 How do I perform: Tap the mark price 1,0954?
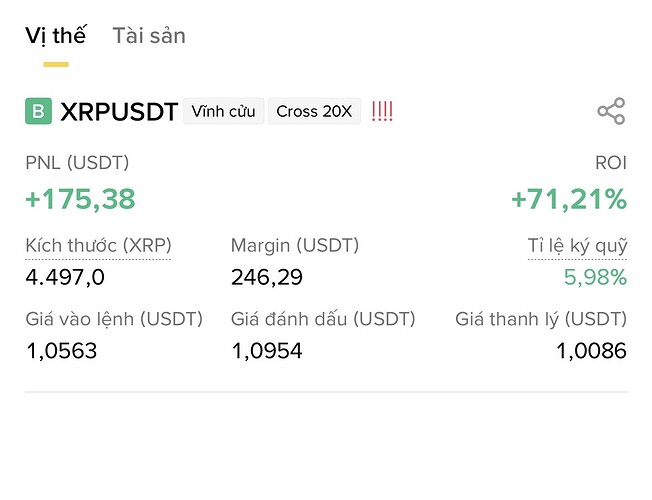click(267, 351)
